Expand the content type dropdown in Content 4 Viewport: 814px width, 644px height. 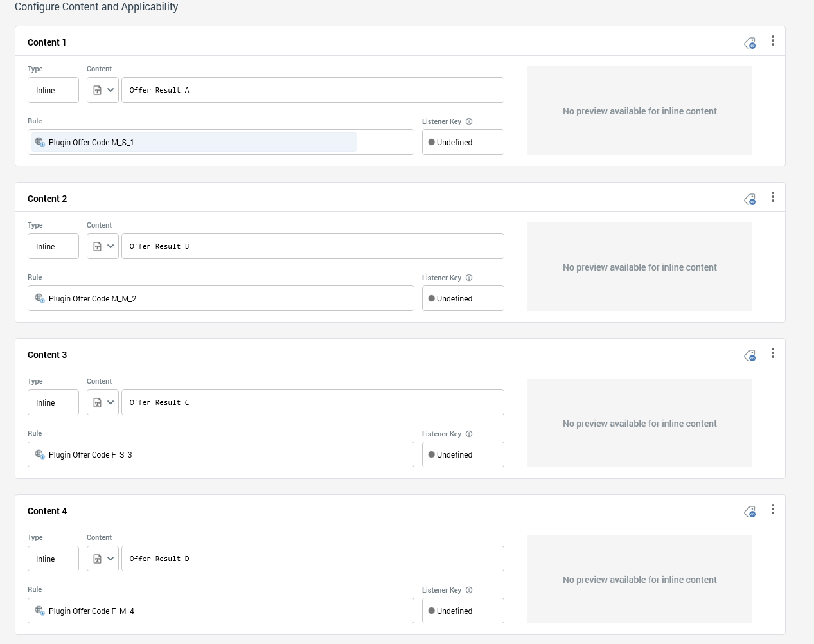point(103,559)
